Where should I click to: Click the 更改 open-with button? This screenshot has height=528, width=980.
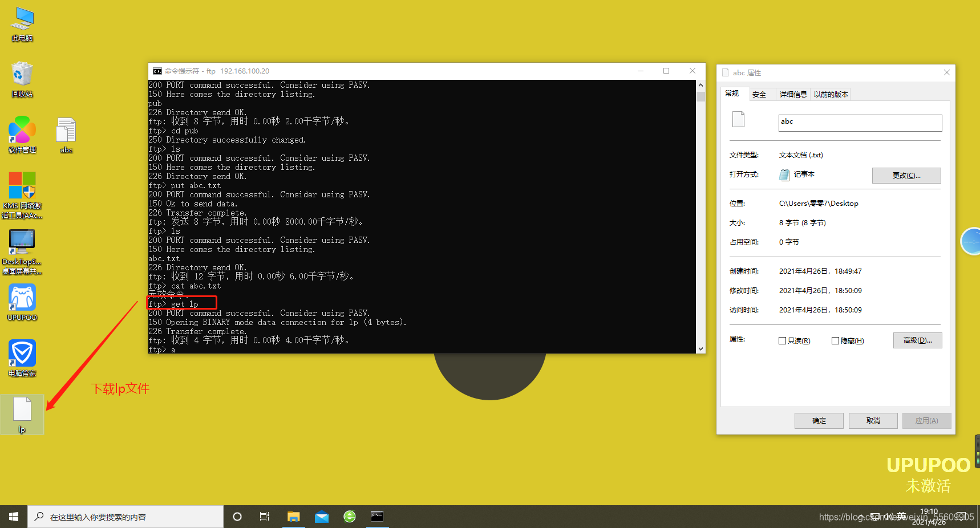pos(906,176)
